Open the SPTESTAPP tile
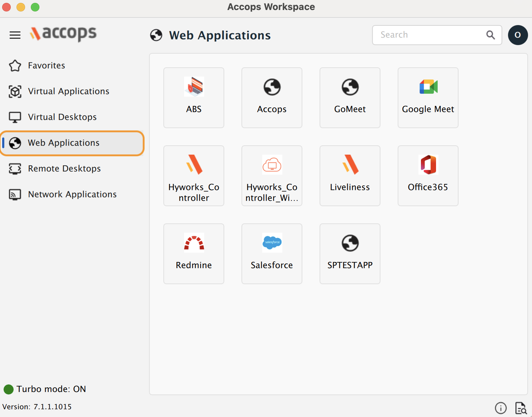The width and height of the screenshot is (532, 417). click(x=350, y=253)
